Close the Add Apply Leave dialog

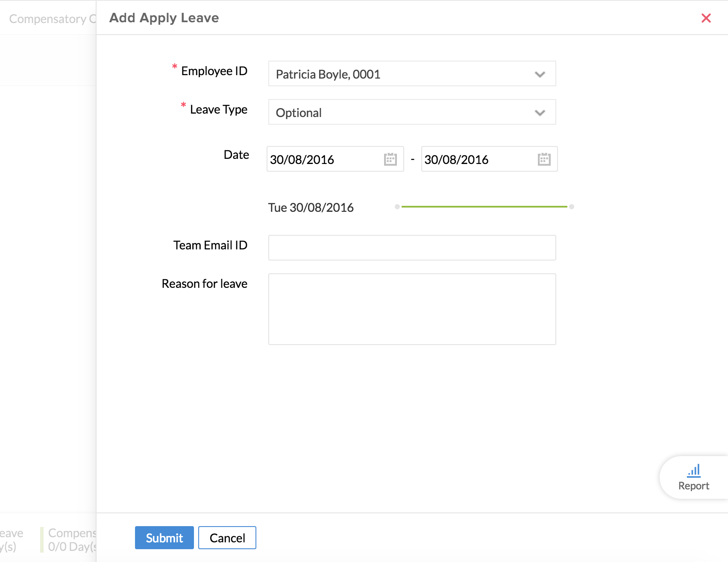click(x=706, y=18)
